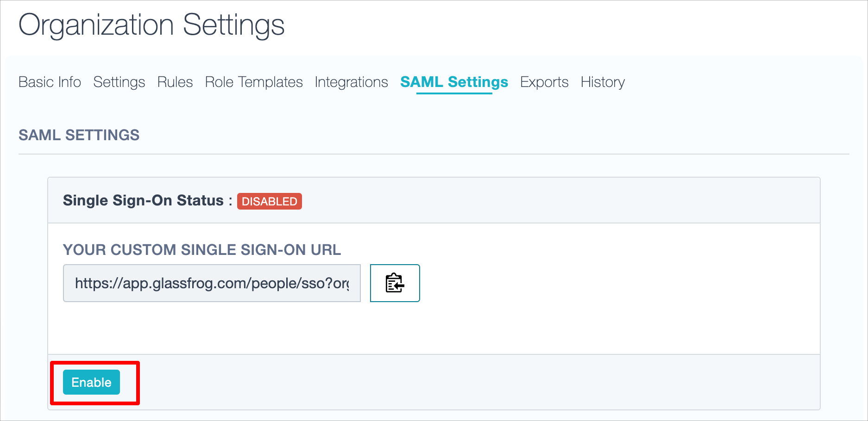Click the colon after Single Sign-On Status

click(230, 201)
